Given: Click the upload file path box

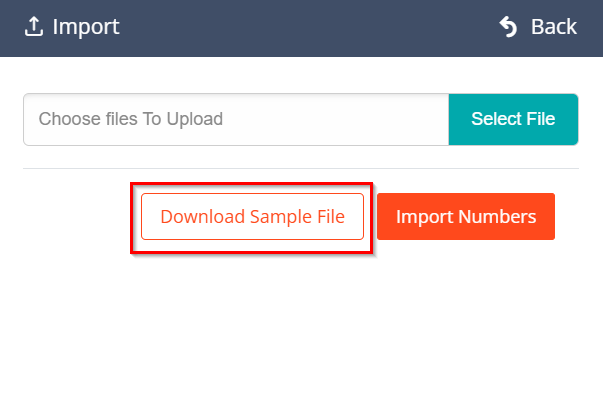Looking at the screenshot, I should click(236, 119).
